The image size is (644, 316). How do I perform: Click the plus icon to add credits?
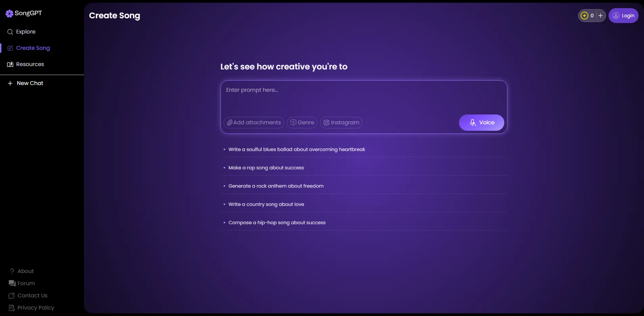tap(600, 16)
